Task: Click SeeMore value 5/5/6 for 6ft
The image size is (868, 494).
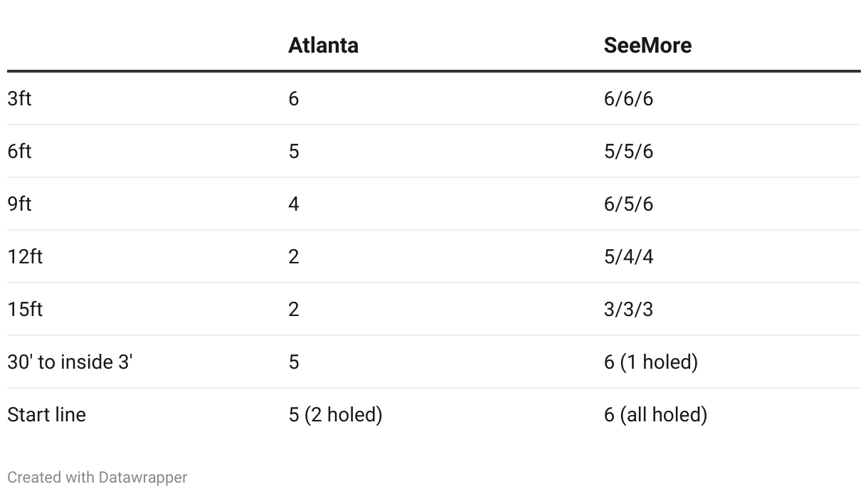Action: tap(628, 151)
